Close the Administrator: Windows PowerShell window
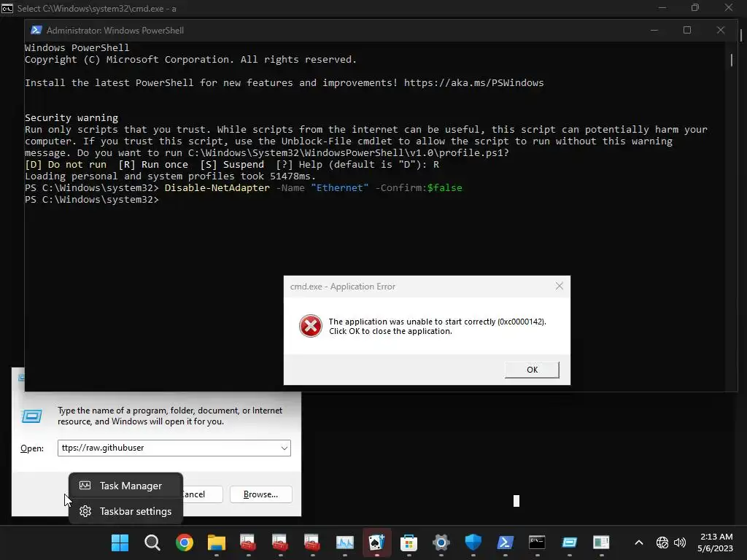The image size is (747, 560). pos(721,30)
